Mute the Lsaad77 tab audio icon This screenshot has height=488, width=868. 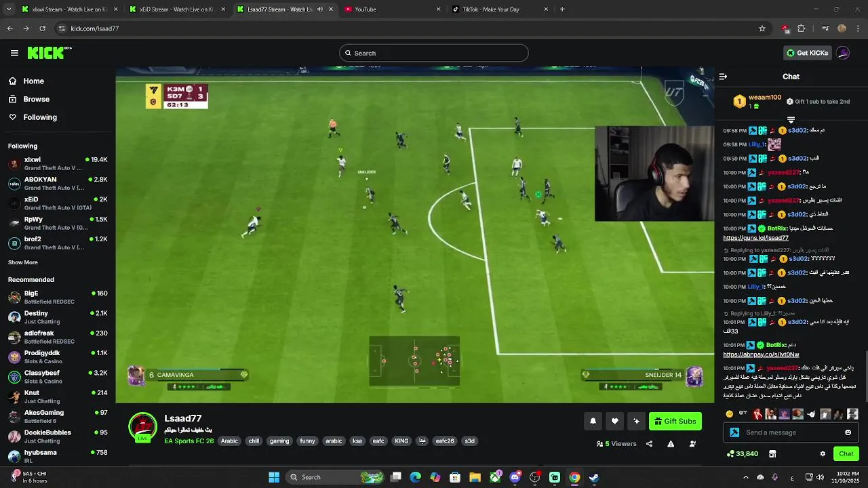click(320, 9)
